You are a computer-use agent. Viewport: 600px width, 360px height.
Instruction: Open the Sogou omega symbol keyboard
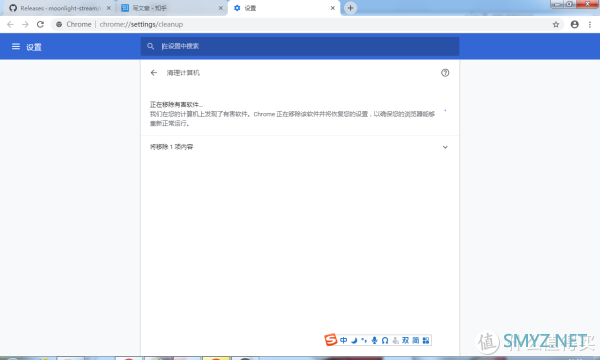tap(385, 340)
